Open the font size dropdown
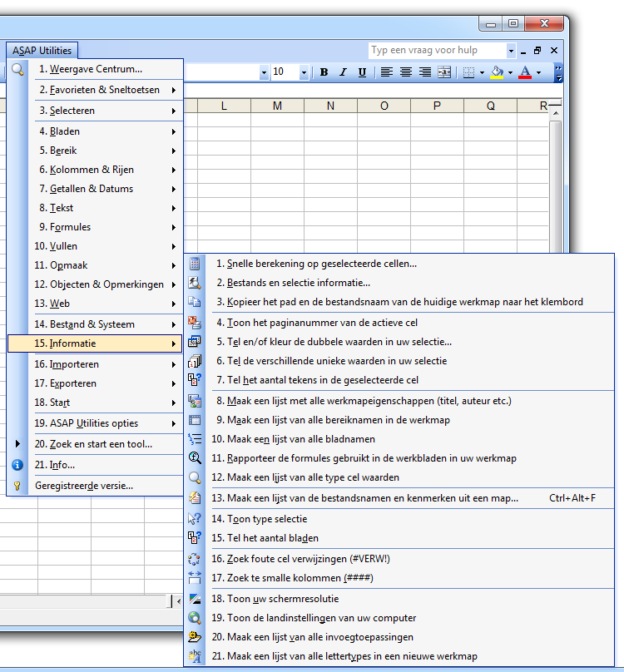Screen dimensions: 624x672 pyautogui.click(x=304, y=72)
